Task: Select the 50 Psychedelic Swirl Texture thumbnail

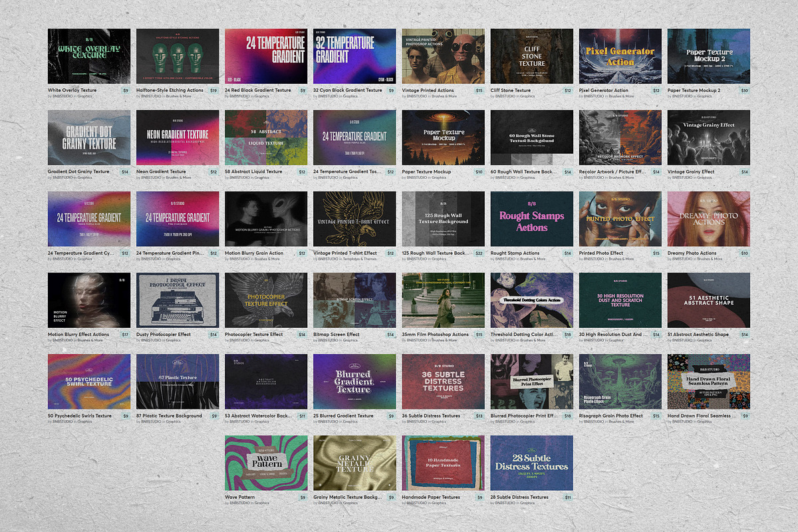Action: pos(89,381)
